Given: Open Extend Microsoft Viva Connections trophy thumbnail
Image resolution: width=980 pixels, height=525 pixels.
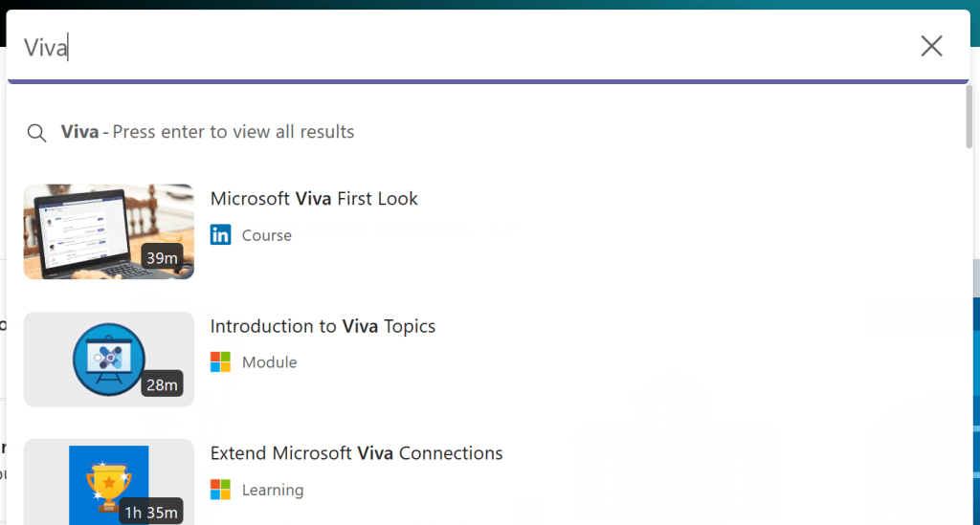Looking at the screenshot, I should pos(109,482).
